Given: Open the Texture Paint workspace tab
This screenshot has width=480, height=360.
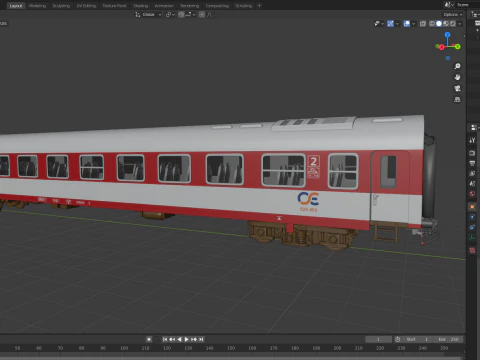Looking at the screenshot, I should (114, 6).
